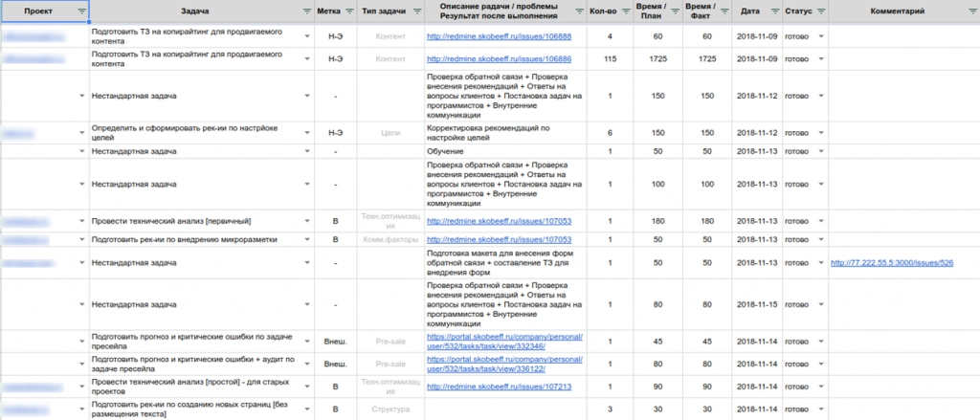Viewport: 980px width, 420px height.
Task: Select the plan time cell with value 45
Action: [657, 341]
